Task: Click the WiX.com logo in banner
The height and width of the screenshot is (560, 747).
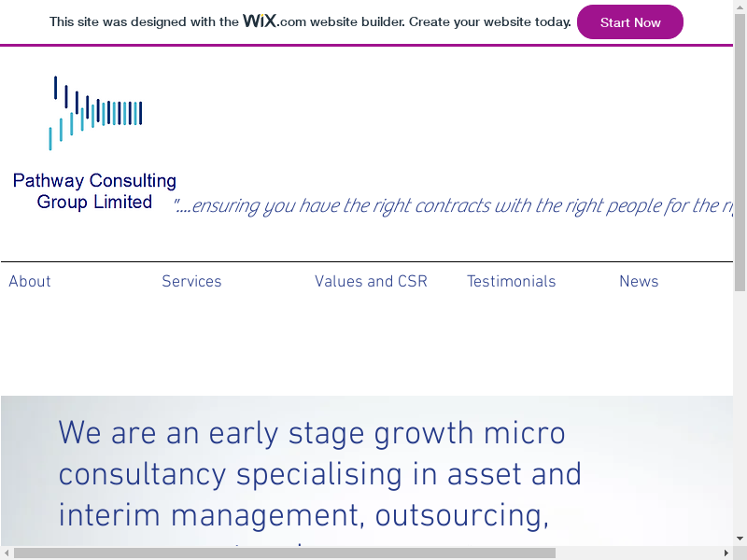Action: 274,21
